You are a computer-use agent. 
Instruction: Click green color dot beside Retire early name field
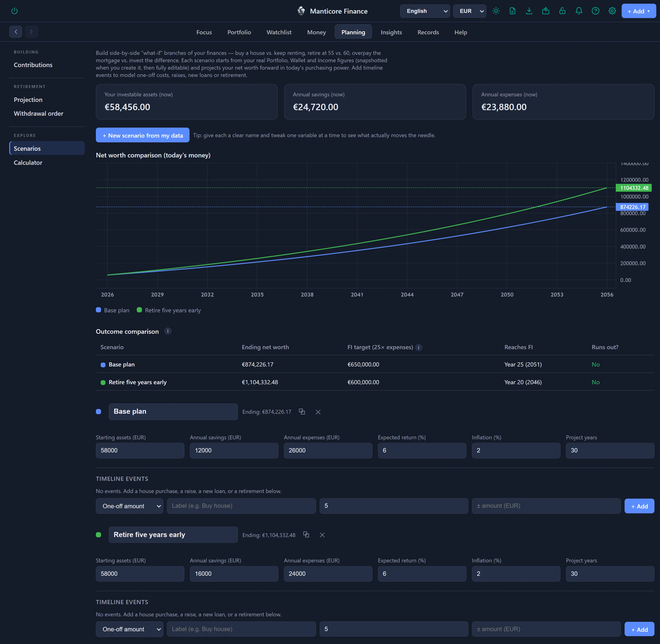(98, 535)
